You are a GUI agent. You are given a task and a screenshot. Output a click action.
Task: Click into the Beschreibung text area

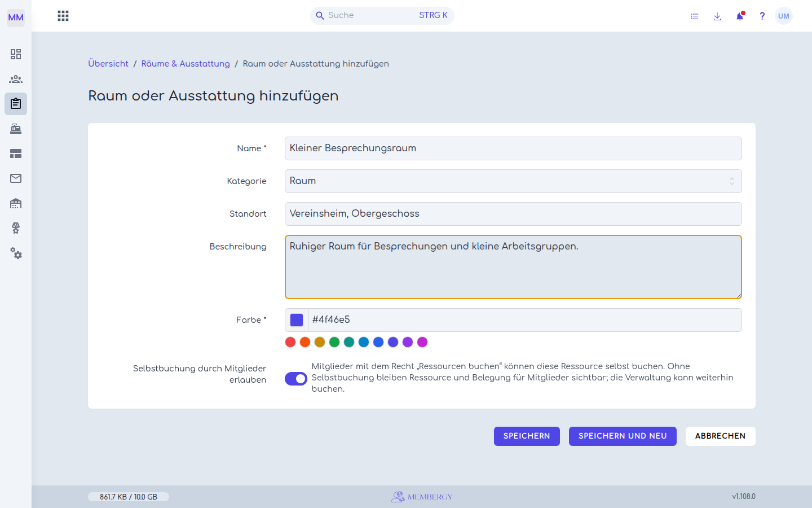coord(513,267)
